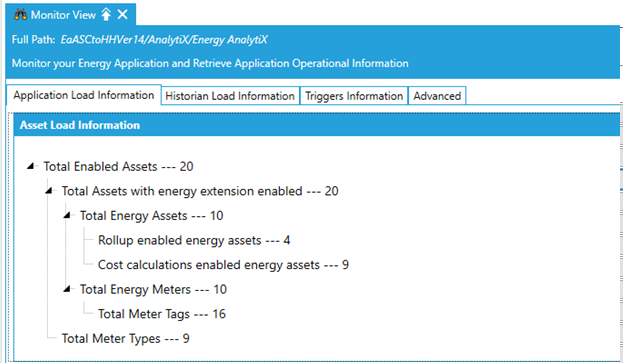The width and height of the screenshot is (623, 363).
Task: Select the Total Meter Types item
Action: 126,338
